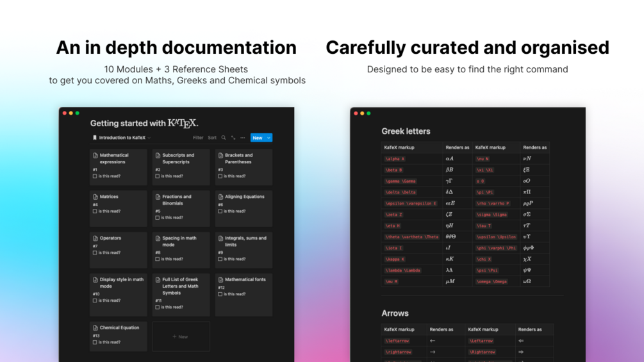Check 'is this read?' on Spacing in math mode card
This screenshot has width=644, height=362.
pos(157,259)
